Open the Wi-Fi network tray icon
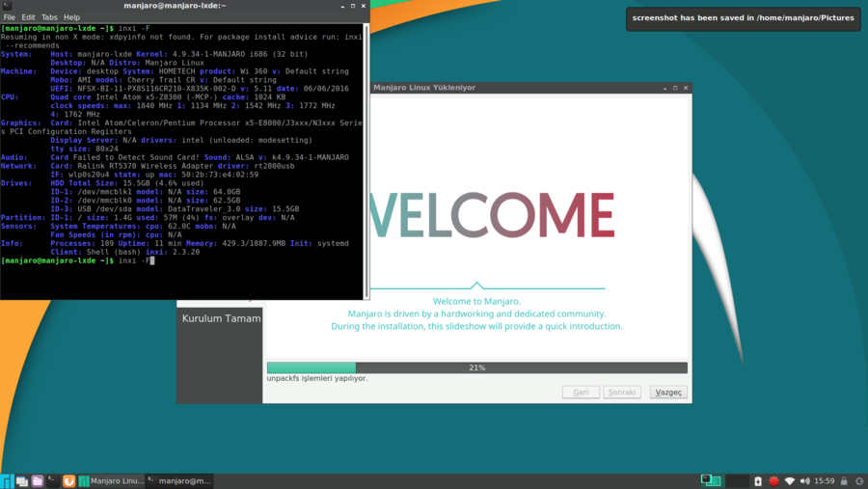 point(790,481)
